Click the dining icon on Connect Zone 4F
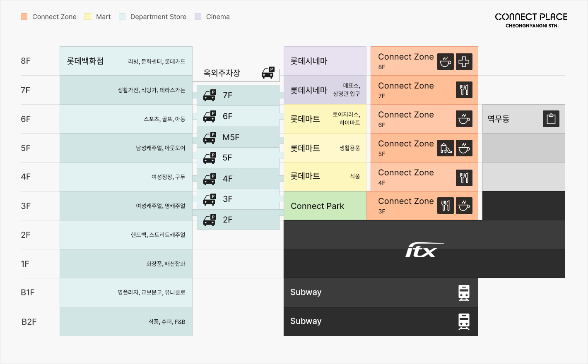This screenshot has width=588, height=364. [464, 177]
